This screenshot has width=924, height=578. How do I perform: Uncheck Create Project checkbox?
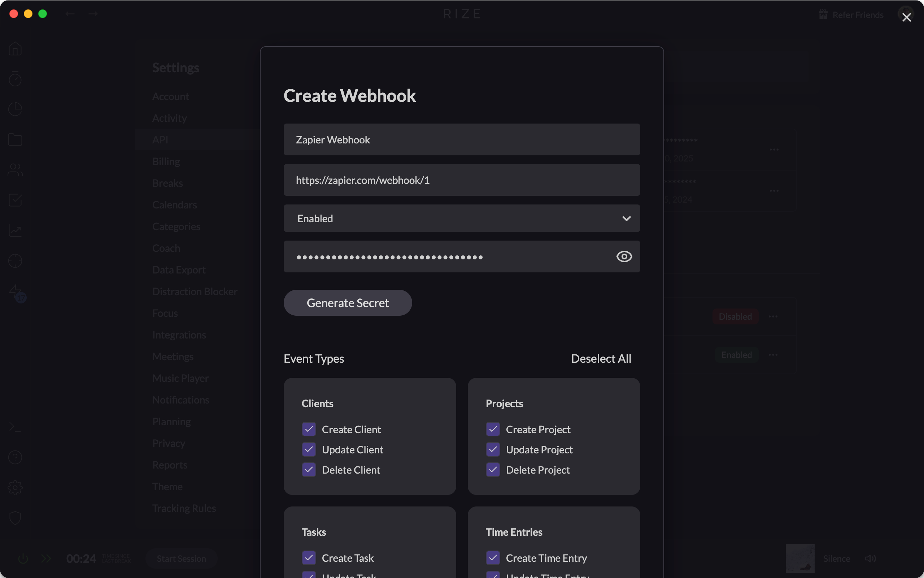[x=493, y=429]
